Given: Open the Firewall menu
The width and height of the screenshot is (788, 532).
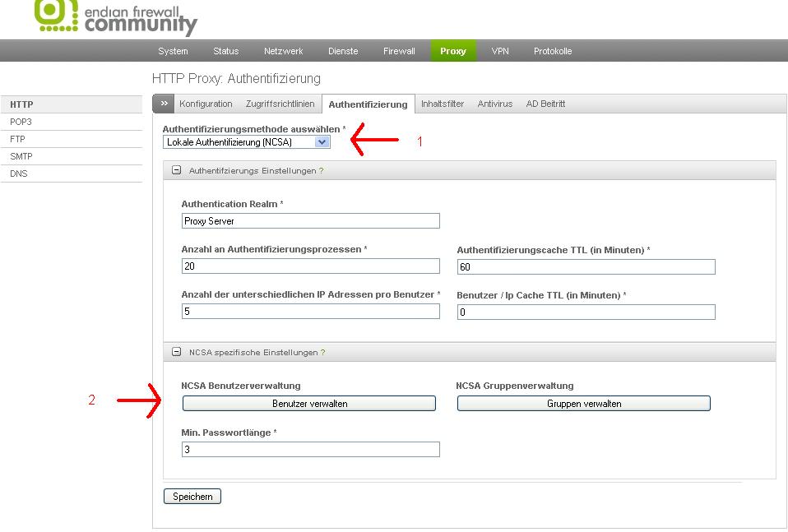Looking at the screenshot, I should [399, 51].
